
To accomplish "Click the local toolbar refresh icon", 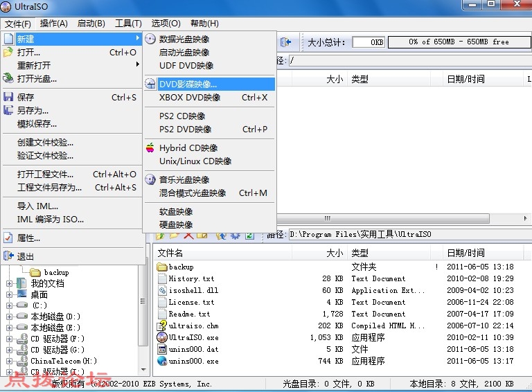I will 249,235.
